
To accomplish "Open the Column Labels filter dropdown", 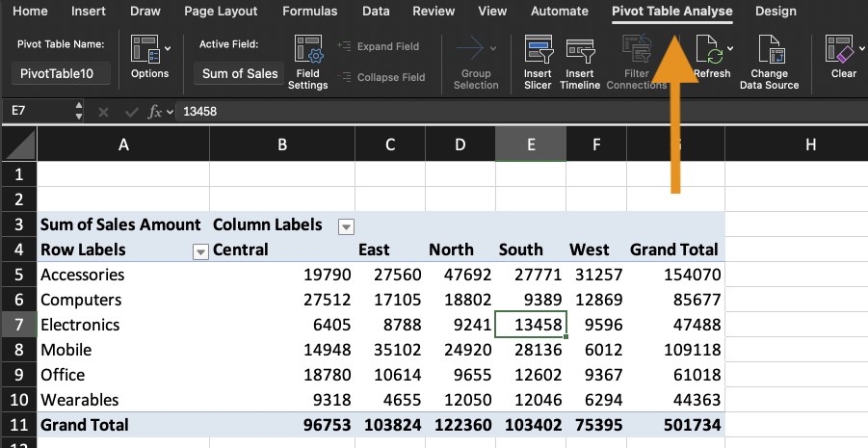I will pyautogui.click(x=346, y=226).
